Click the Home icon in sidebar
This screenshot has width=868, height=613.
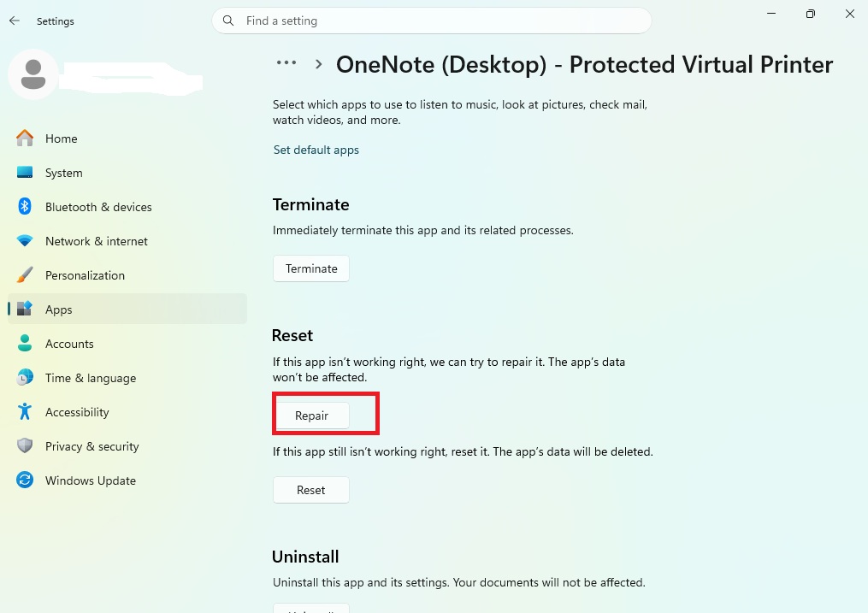(x=25, y=138)
